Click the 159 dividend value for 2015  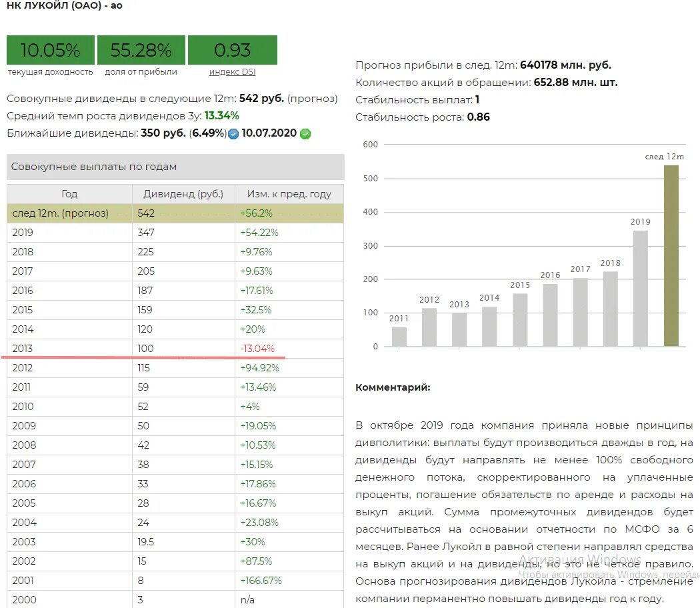click(x=145, y=310)
